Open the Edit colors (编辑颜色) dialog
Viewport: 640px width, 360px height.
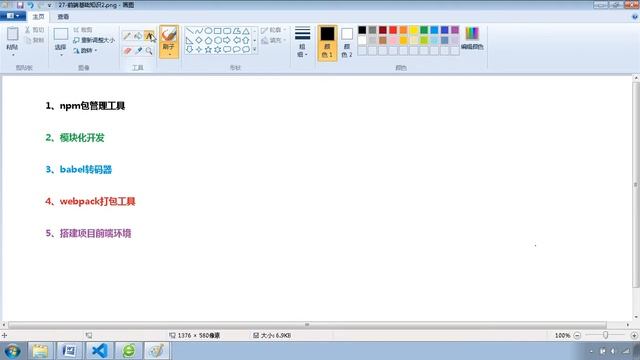point(472,38)
